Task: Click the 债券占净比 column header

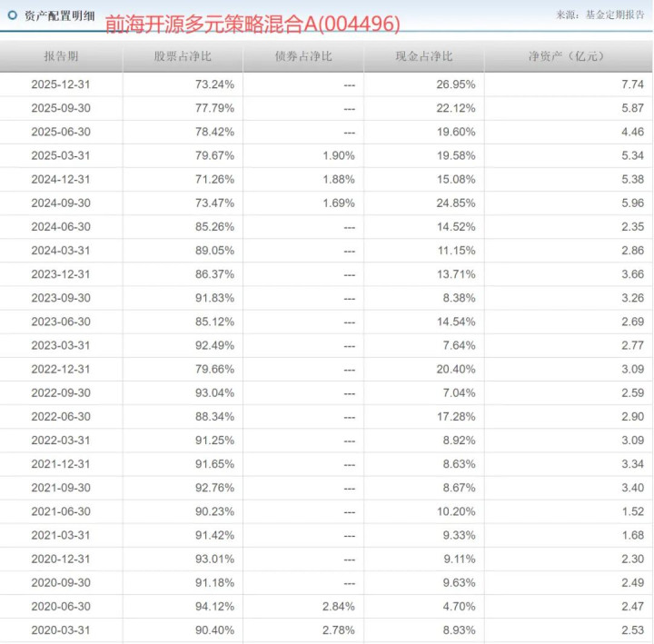Action: coord(303,56)
